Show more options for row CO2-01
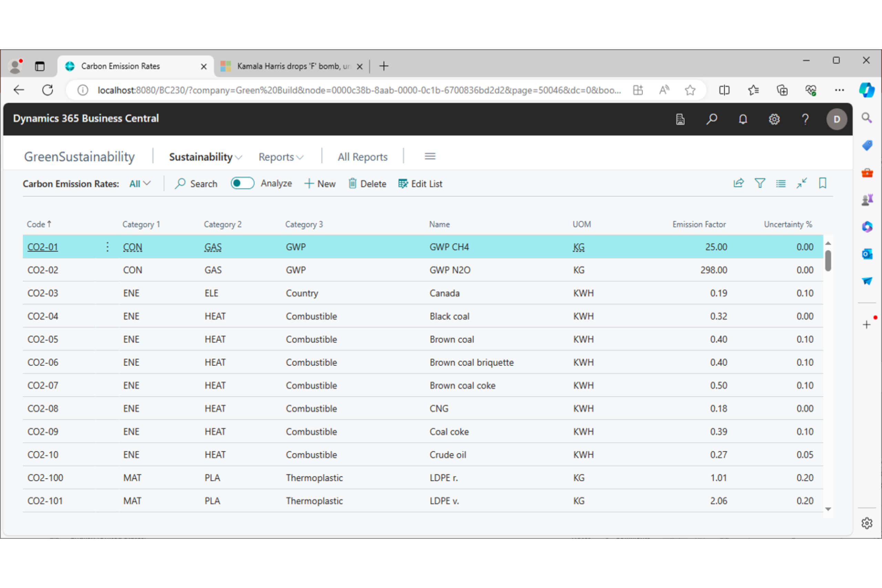Image resolution: width=882 pixels, height=588 pixels. pyautogui.click(x=107, y=247)
